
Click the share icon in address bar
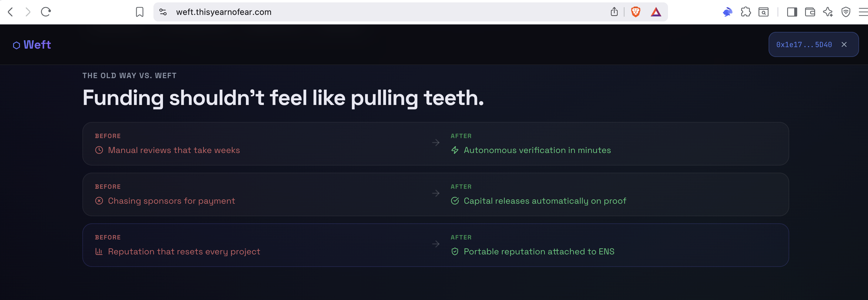pos(614,12)
